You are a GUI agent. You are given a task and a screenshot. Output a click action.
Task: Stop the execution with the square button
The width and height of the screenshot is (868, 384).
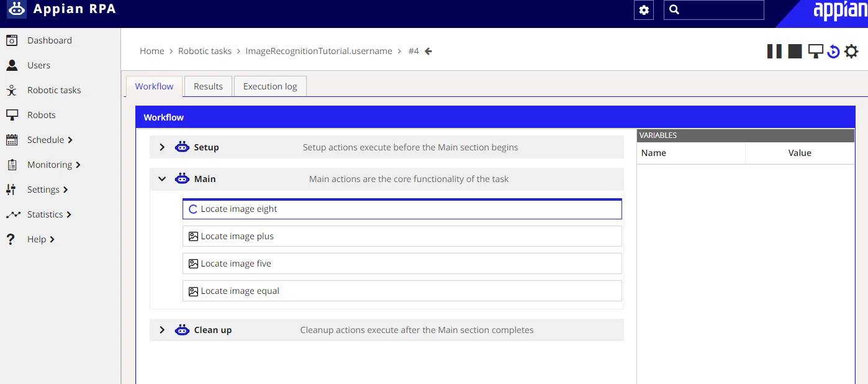pyautogui.click(x=795, y=51)
